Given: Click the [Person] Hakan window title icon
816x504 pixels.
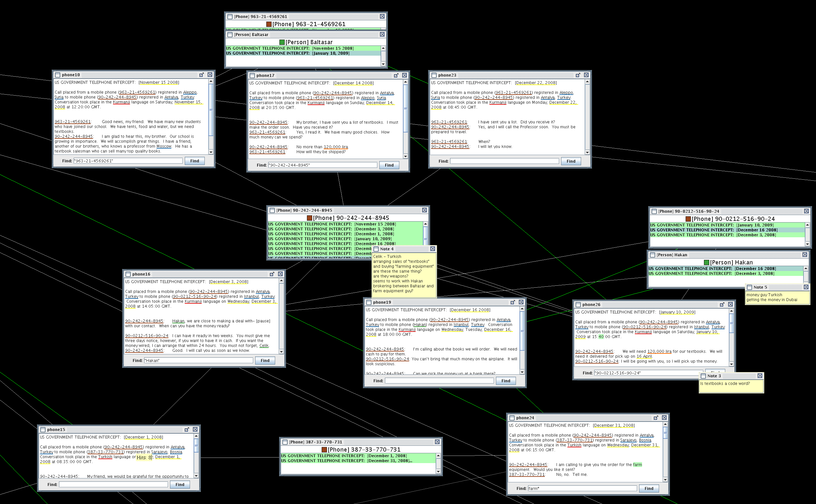Looking at the screenshot, I should [653, 255].
